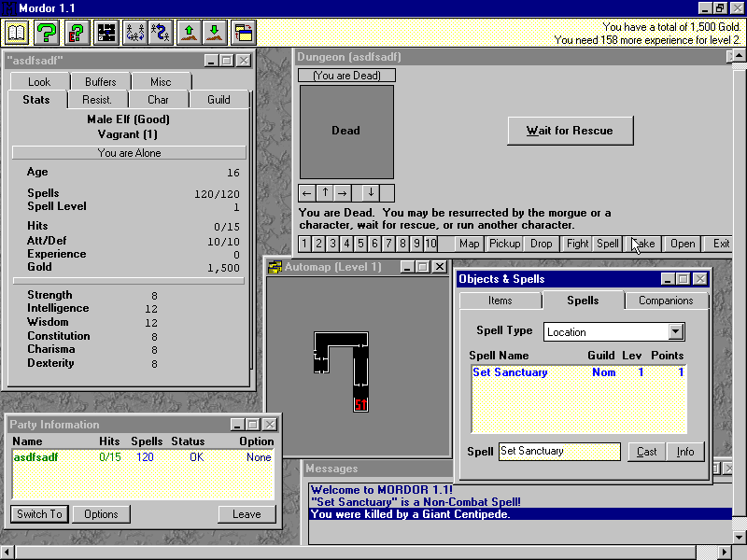Click the Cast spell button
The height and width of the screenshot is (560, 747).
pyautogui.click(x=646, y=452)
